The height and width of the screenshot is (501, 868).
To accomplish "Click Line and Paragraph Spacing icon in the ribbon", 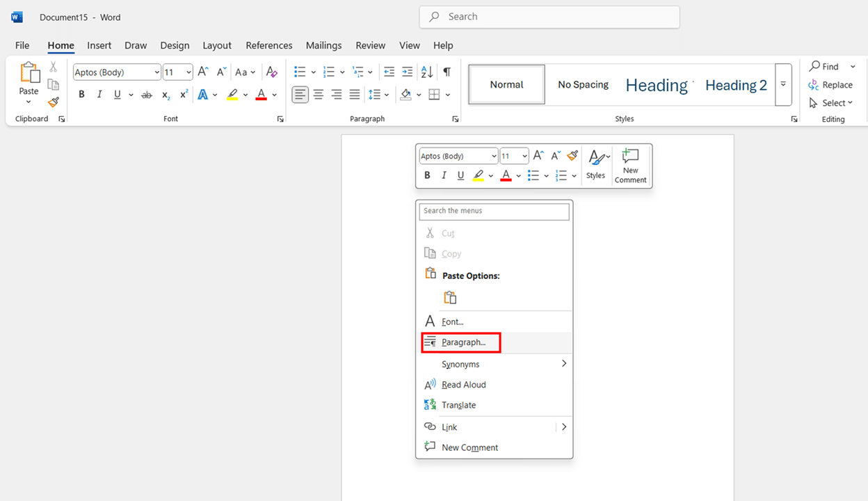I will click(375, 95).
